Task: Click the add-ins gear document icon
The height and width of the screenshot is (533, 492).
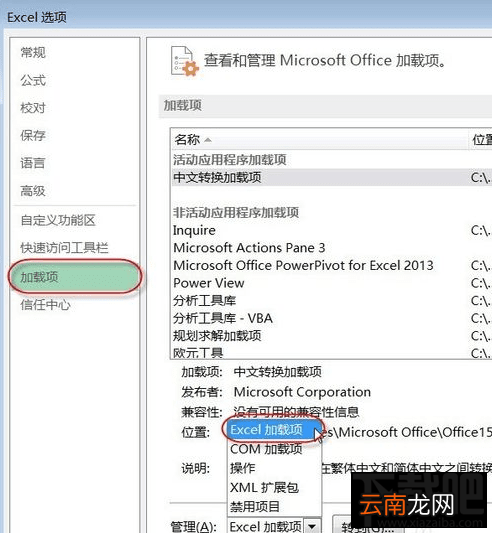Action: pos(185,62)
